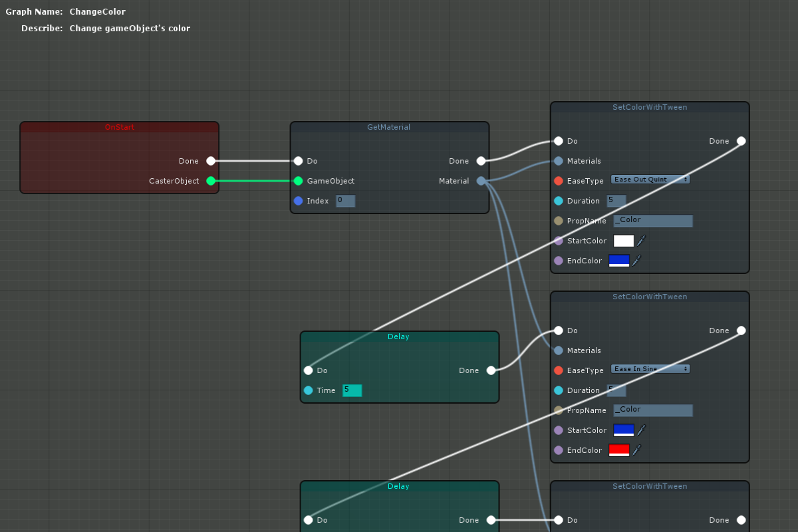This screenshot has height=532, width=798.
Task: Click the top PropName _Color text field
Action: coord(652,221)
